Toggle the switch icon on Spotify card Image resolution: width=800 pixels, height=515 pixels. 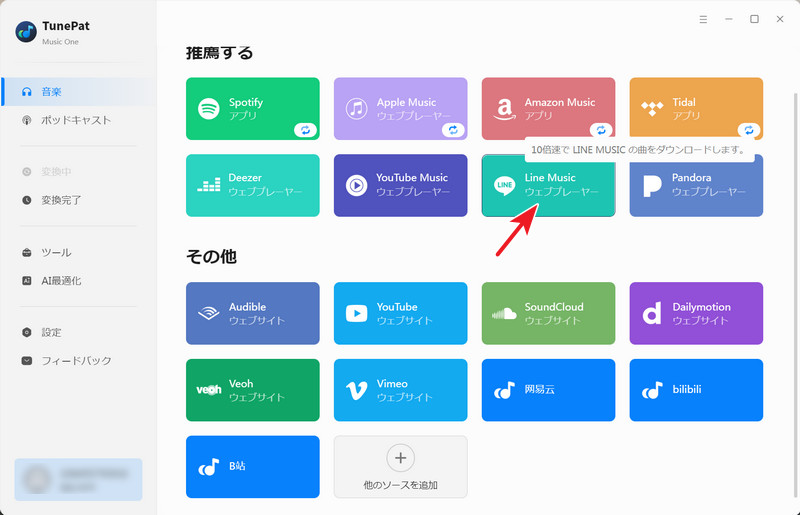(x=305, y=130)
